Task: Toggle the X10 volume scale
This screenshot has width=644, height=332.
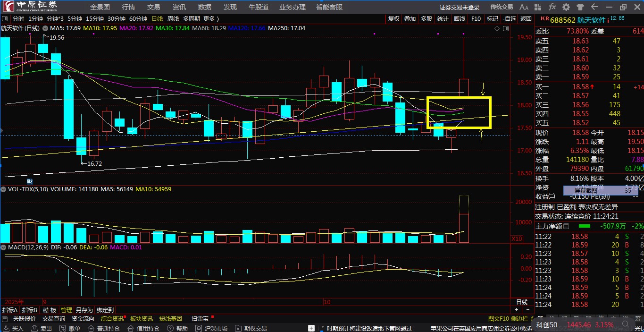Action: [517, 239]
